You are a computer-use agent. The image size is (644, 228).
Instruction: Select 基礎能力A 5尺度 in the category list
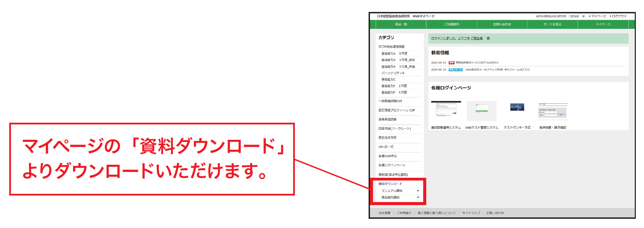395,54
